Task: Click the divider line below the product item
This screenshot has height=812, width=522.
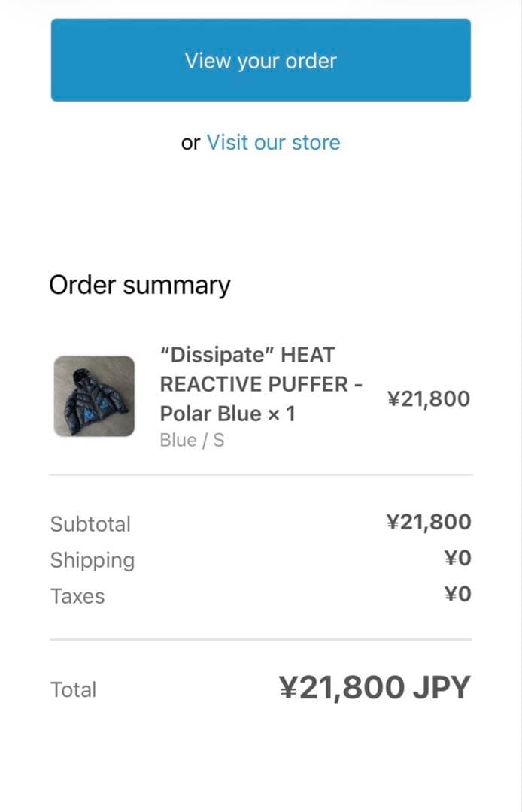Action: [260, 475]
